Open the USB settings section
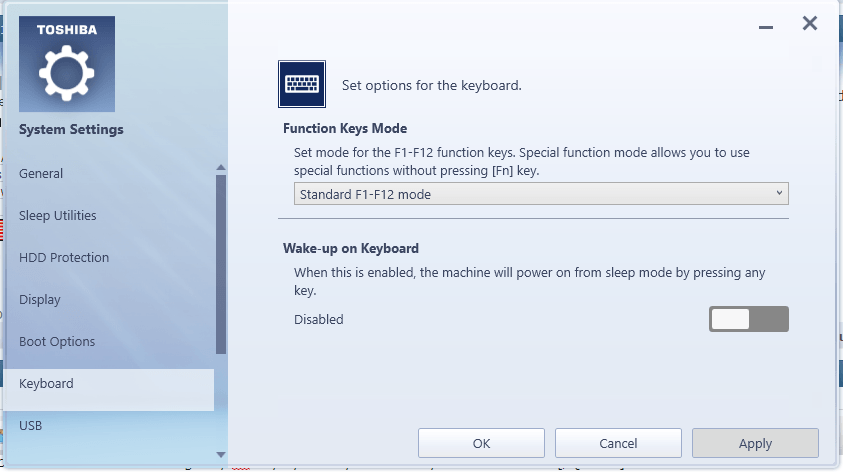843x474 pixels. coord(31,426)
